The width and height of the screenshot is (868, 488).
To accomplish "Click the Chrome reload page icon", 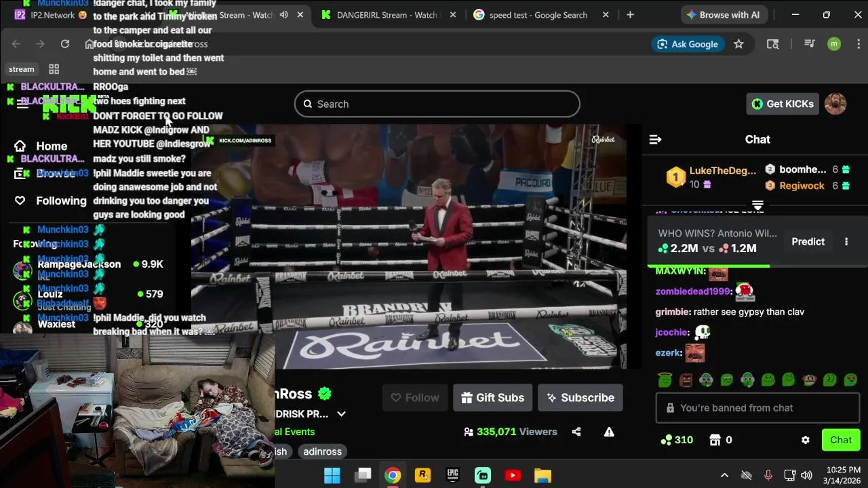I will coord(65,44).
